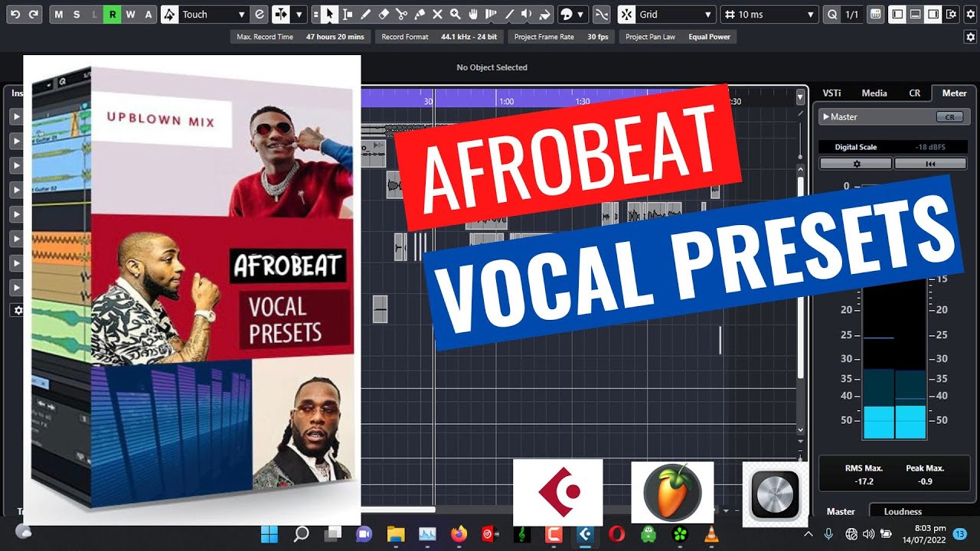980x551 pixels.
Task: Click the Project Pan Law Equal Power
Action: 678,37
